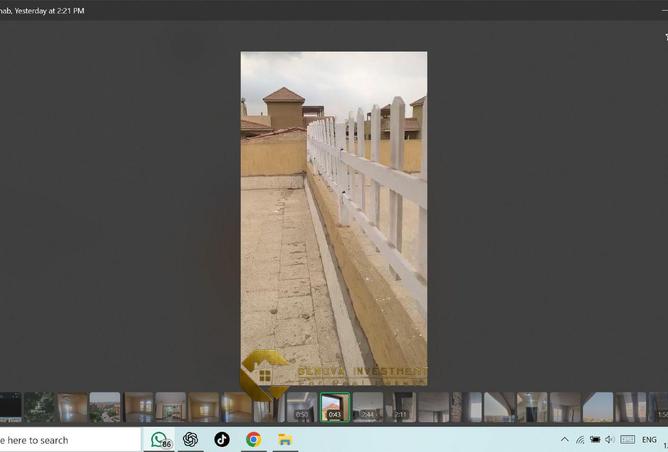Select the highlighted 0:43 video thumbnail

(335, 407)
